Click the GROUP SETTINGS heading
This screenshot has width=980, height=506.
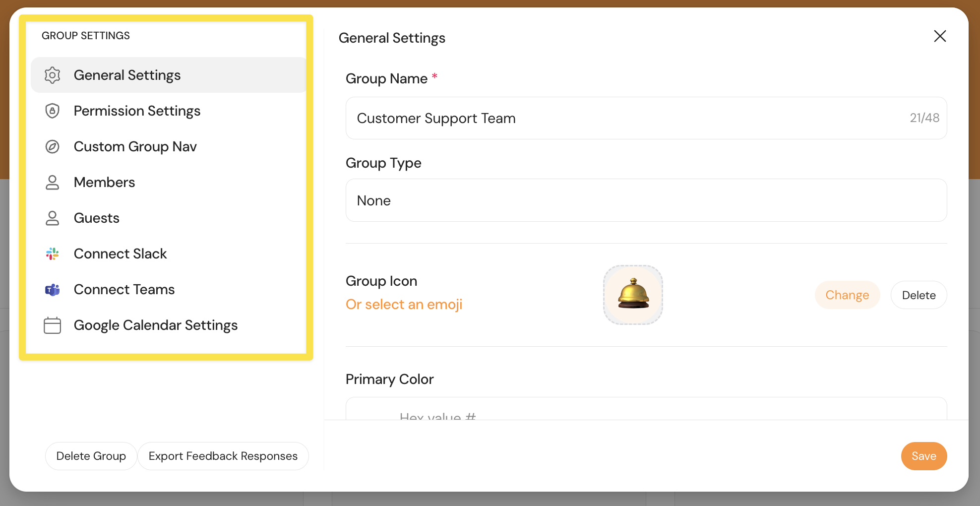(86, 36)
